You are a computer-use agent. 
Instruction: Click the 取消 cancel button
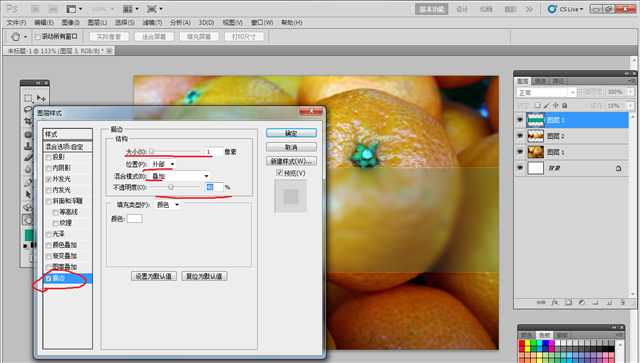tap(291, 147)
